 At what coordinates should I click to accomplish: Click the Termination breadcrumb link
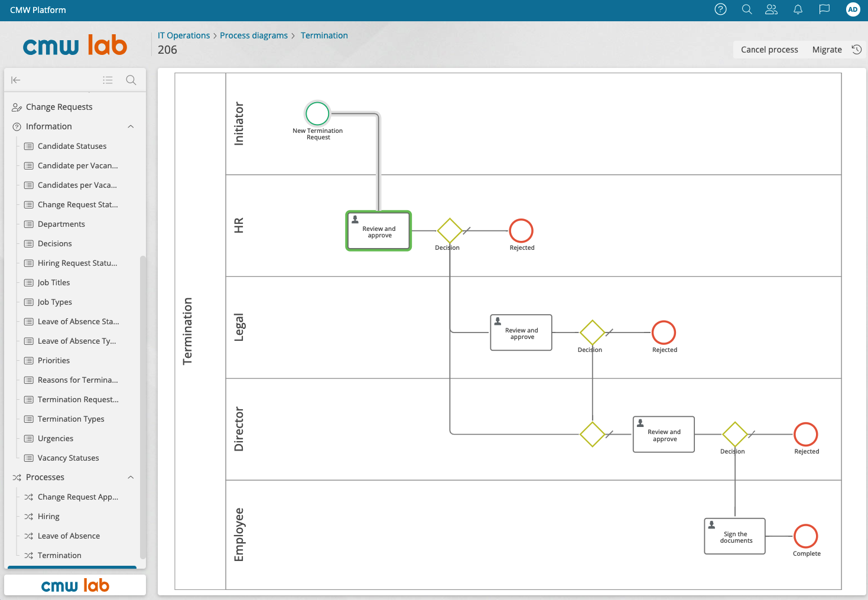point(324,35)
